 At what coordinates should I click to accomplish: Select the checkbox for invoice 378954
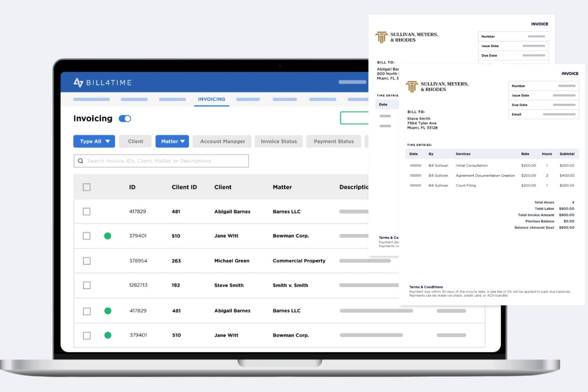pyautogui.click(x=87, y=261)
